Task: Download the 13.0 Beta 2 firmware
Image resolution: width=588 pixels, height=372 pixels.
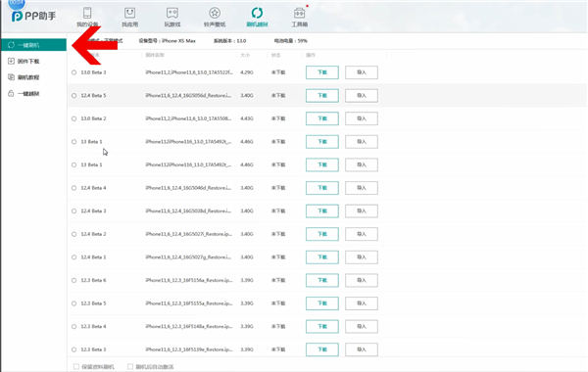Action: point(322,118)
